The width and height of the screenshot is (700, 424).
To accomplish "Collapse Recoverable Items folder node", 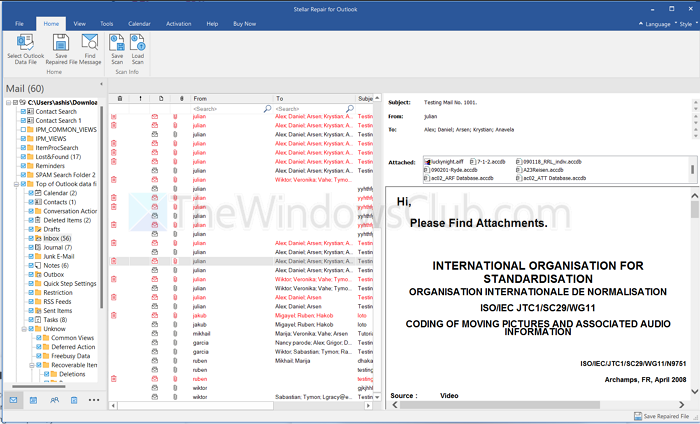I will [x=32, y=365].
